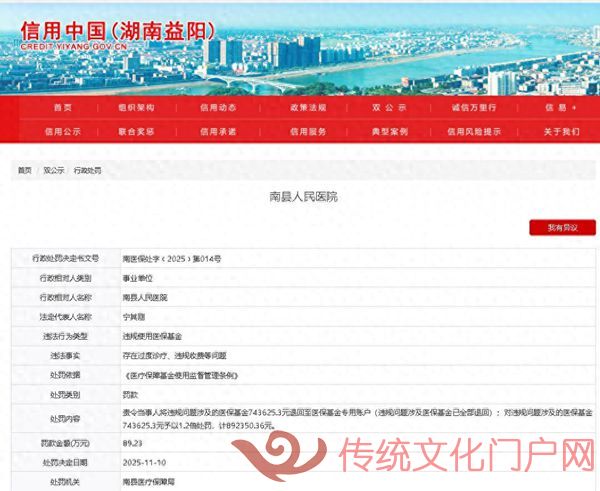Screen dimensions: 600x491
Task: Select 信用承诺 navigation item
Action: (218, 132)
